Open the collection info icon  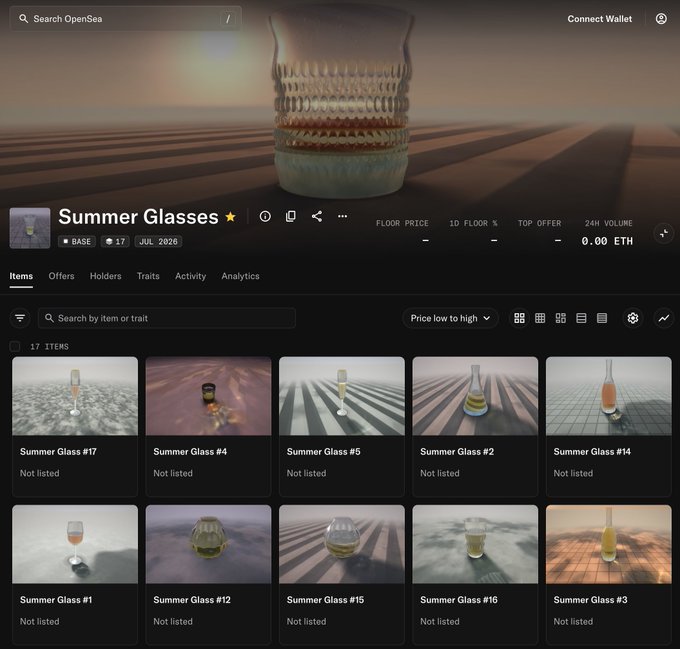point(265,216)
